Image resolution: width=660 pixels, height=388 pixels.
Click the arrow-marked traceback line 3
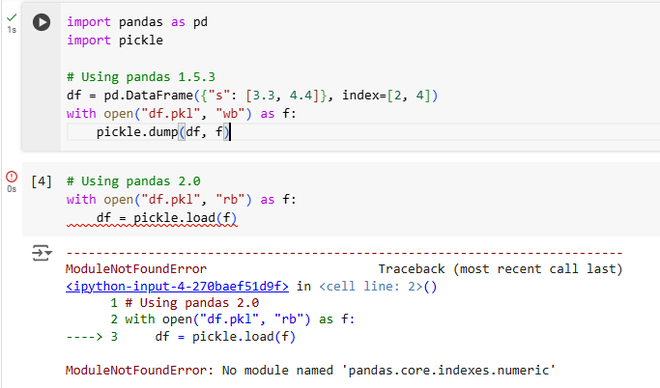(x=181, y=337)
